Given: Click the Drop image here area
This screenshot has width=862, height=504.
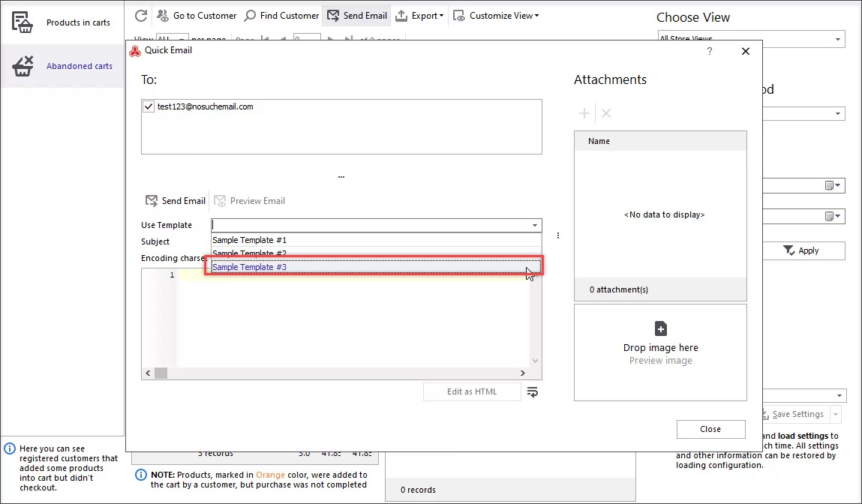Looking at the screenshot, I should pyautogui.click(x=660, y=352).
